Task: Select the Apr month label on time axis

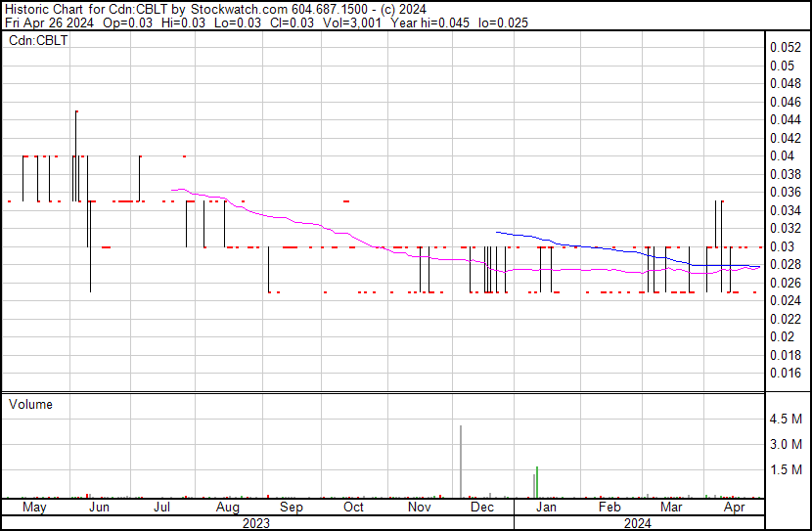Action: point(733,508)
